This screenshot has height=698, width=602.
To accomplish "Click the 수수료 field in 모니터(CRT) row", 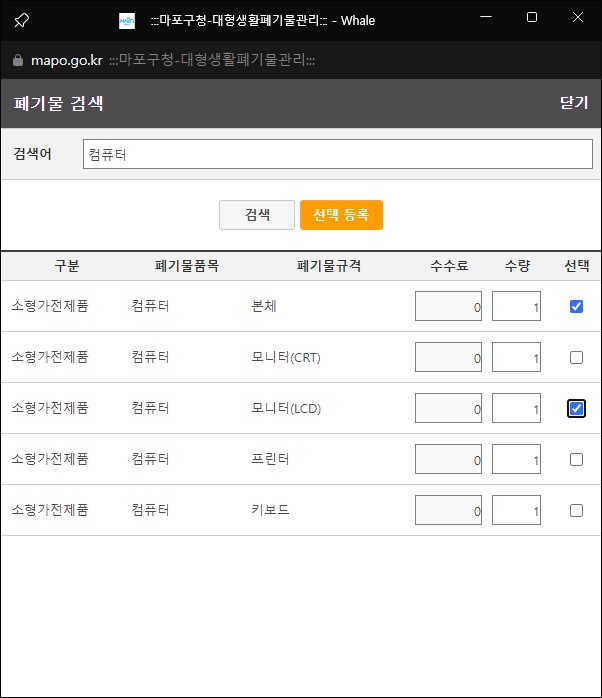I will (448, 357).
